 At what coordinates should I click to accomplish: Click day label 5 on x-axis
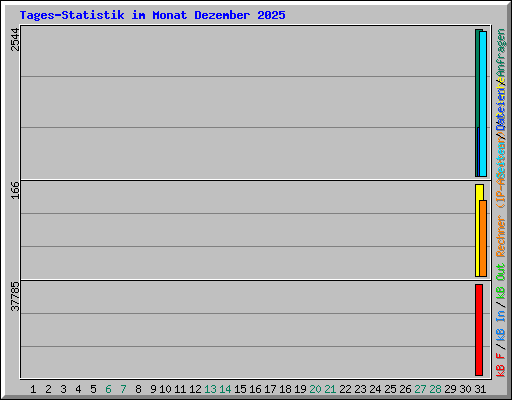(93, 389)
